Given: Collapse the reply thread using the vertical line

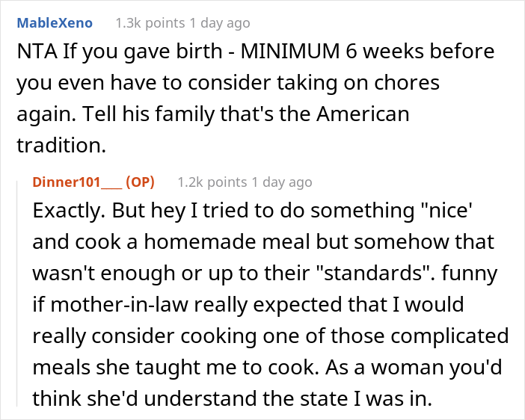Looking at the screenshot, I should (17, 294).
